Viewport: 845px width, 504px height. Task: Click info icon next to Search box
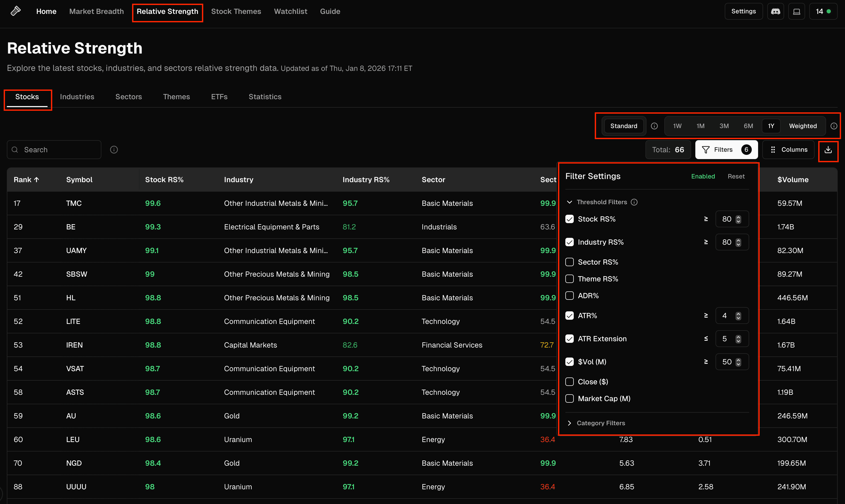(114, 150)
